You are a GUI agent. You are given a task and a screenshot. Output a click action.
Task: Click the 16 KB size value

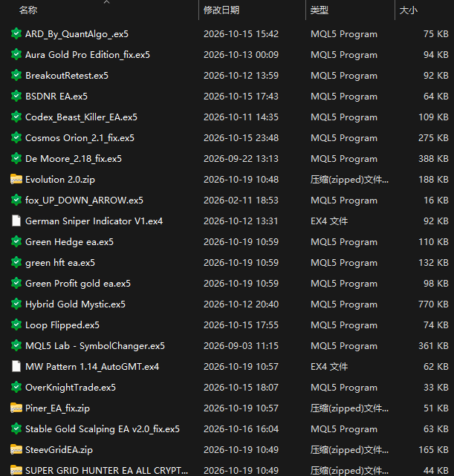[436, 200]
